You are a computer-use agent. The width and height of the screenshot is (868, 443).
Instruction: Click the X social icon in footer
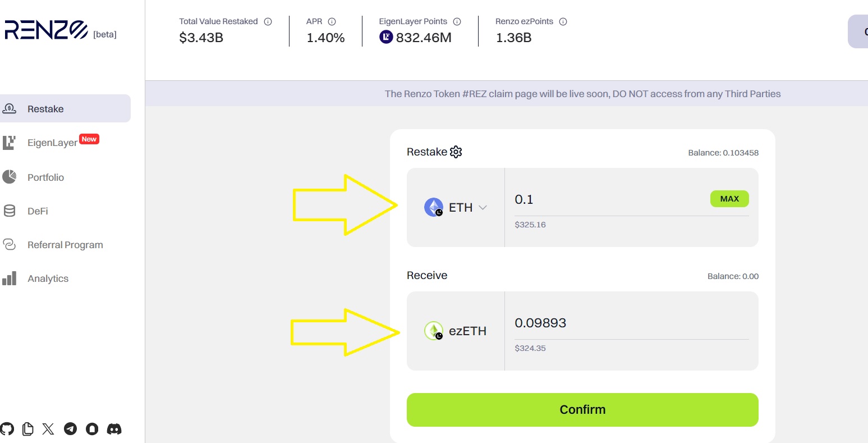[x=48, y=428]
